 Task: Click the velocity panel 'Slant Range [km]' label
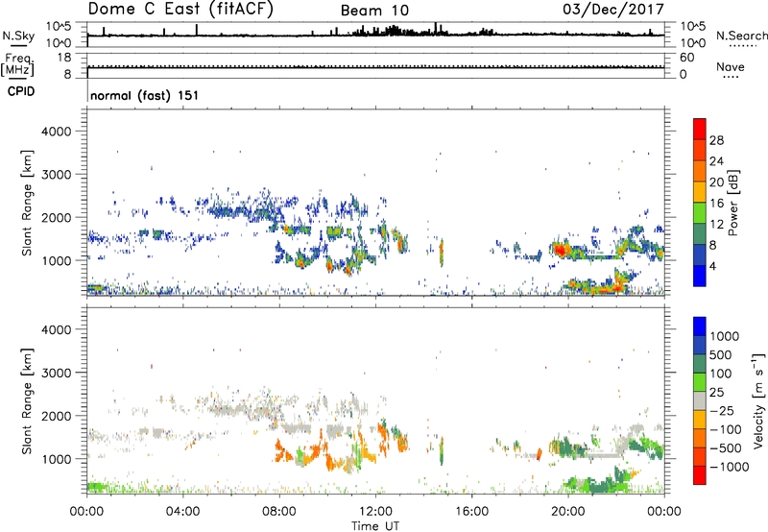tap(27, 401)
